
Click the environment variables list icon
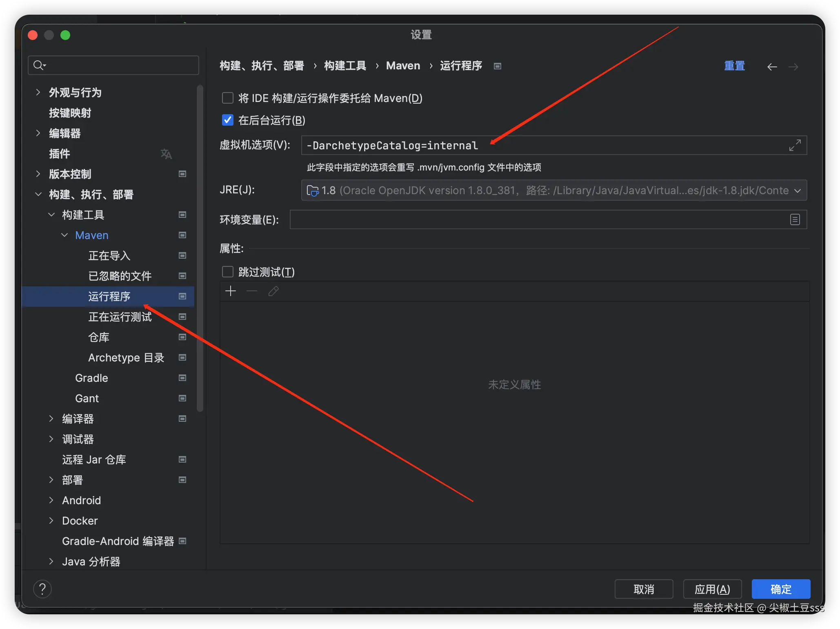(x=794, y=220)
